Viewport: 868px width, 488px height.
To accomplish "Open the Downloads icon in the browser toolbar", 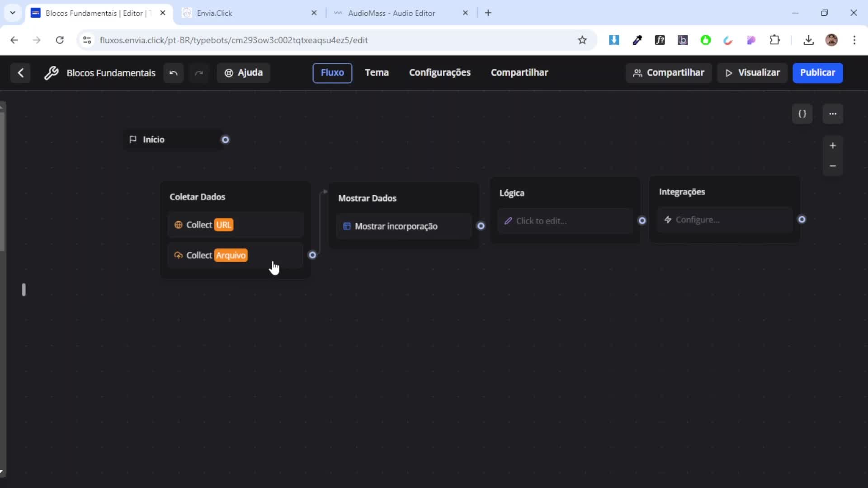I will tap(809, 40).
